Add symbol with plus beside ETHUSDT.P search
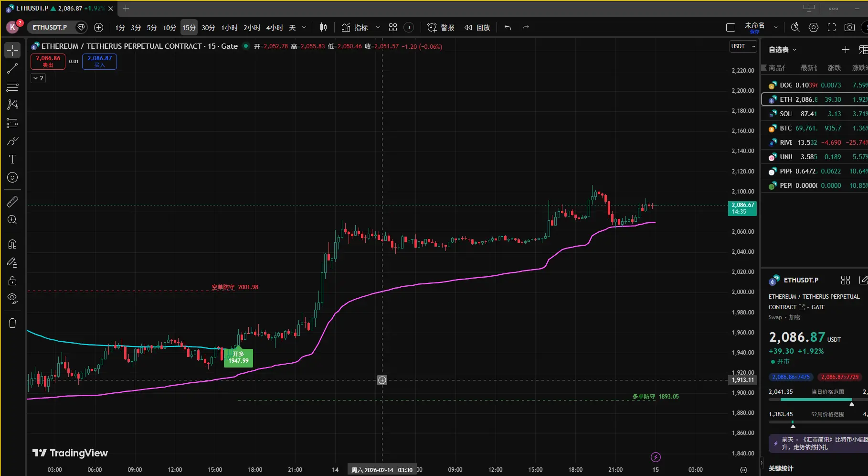This screenshot has width=868, height=476. tap(99, 27)
